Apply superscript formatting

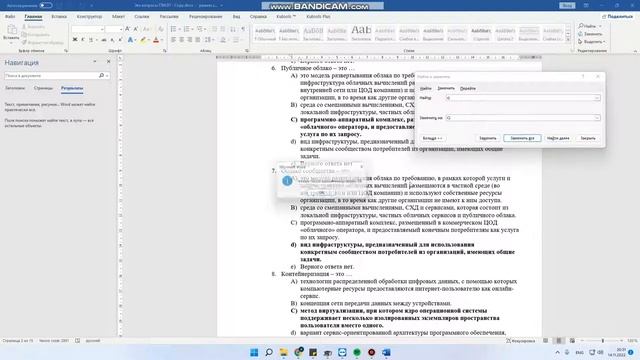click(120, 40)
